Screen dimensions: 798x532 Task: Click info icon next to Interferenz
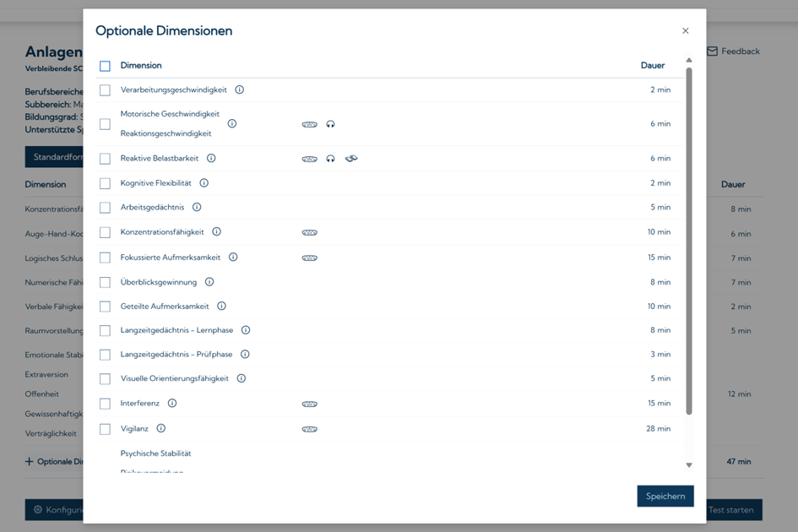(x=172, y=404)
